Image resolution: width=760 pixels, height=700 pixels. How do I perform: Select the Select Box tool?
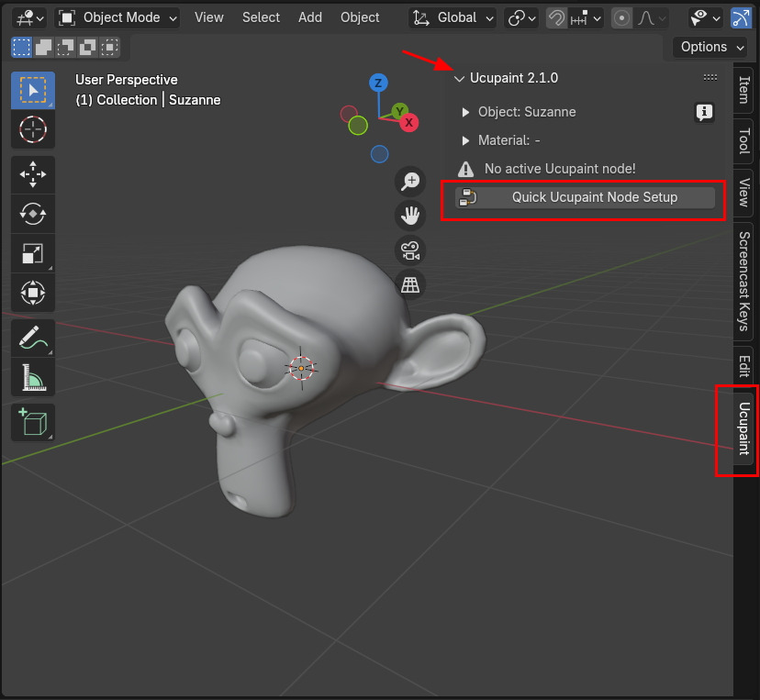pyautogui.click(x=33, y=90)
